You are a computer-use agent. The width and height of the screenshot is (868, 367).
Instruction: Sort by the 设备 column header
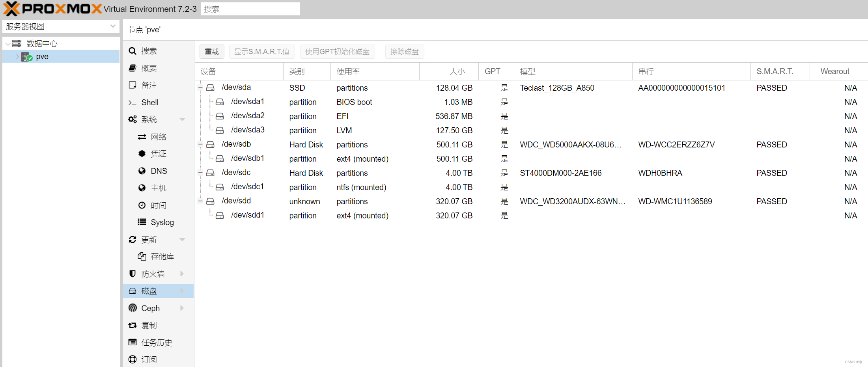click(x=239, y=71)
